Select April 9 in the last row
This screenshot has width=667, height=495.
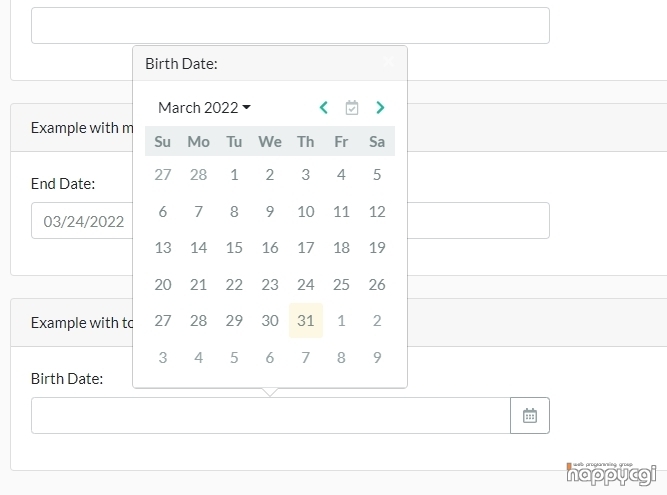pyautogui.click(x=377, y=357)
